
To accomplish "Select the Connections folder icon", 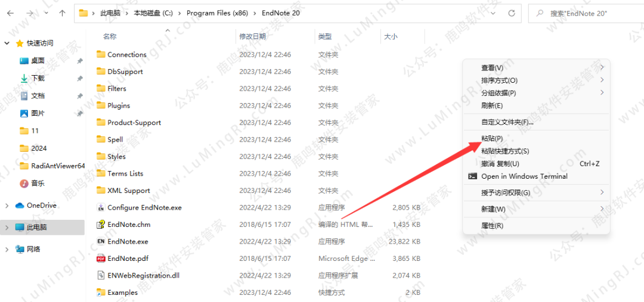I will point(101,54).
